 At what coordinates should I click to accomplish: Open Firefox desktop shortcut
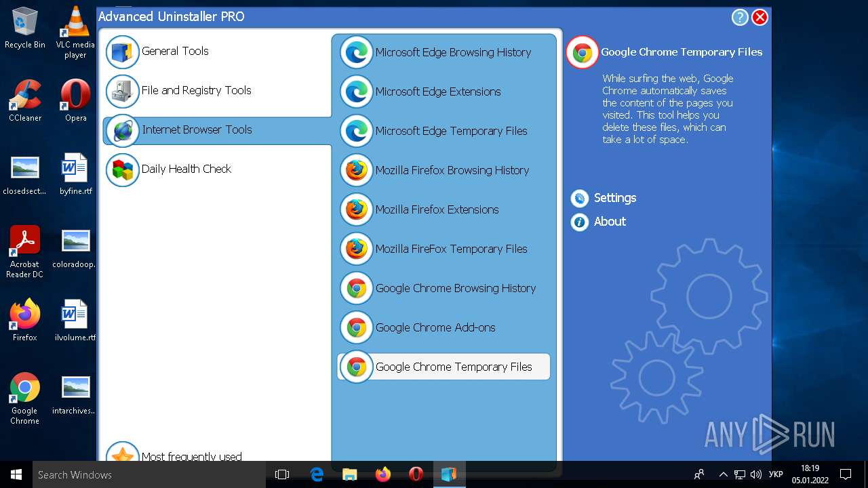tap(25, 320)
